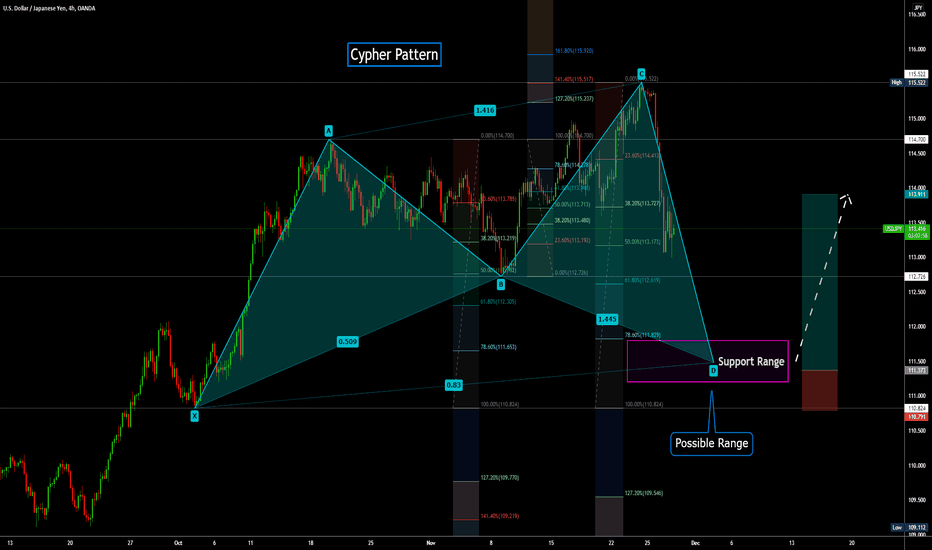The height and width of the screenshot is (550, 932).
Task: Select the 50.00%(113.171) Fibonacci level label
Action: 643,242
